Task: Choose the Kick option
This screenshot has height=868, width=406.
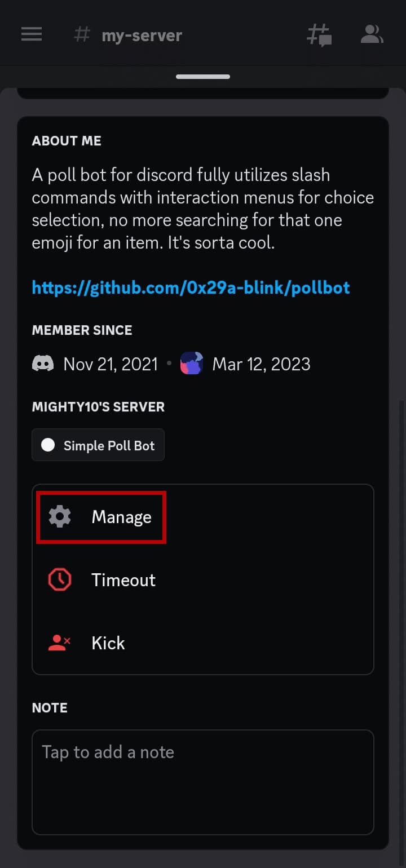Action: 108,643
